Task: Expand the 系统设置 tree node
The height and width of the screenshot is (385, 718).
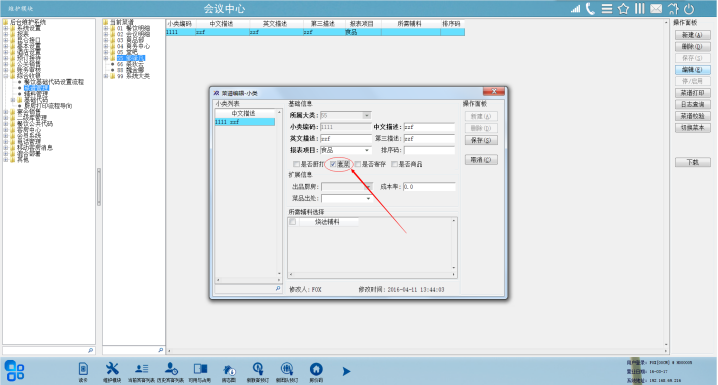Action: [x=6, y=28]
